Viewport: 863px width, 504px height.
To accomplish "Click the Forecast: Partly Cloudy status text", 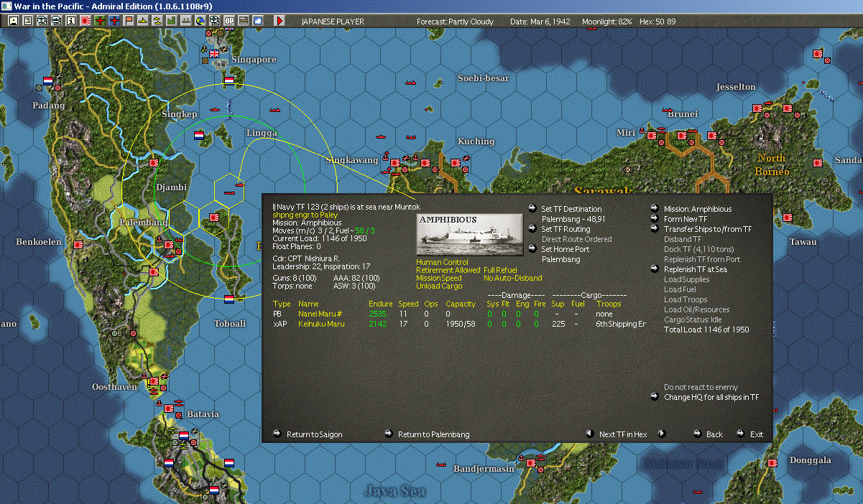I will (456, 22).
